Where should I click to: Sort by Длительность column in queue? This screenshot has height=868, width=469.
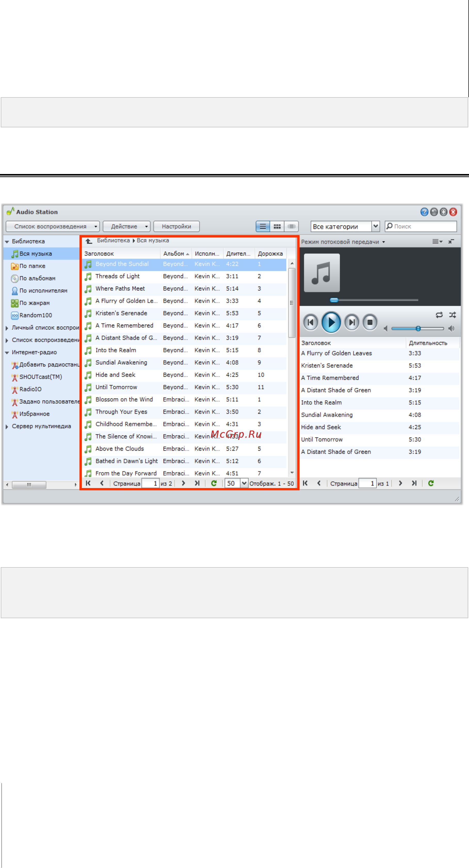433,343
